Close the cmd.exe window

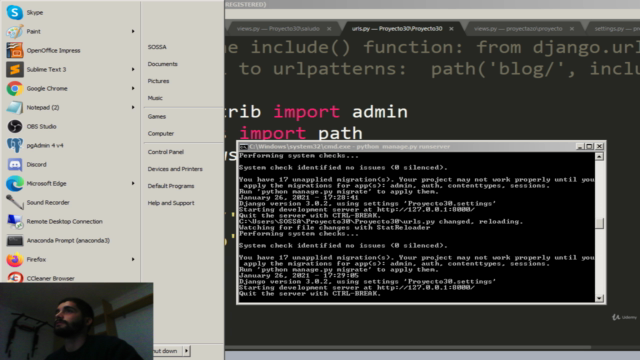[599, 147]
